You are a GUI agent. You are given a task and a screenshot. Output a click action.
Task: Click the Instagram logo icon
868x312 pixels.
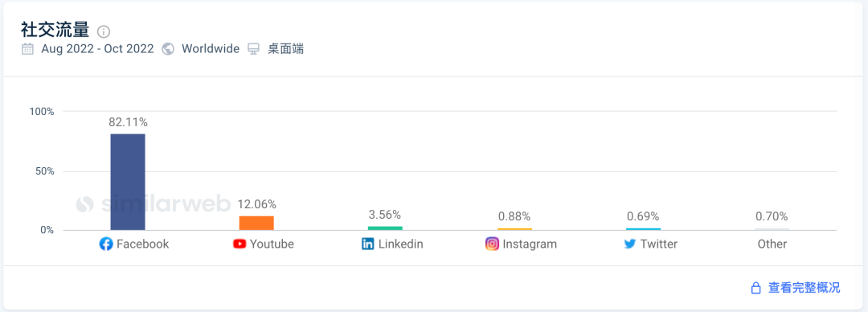(x=492, y=244)
